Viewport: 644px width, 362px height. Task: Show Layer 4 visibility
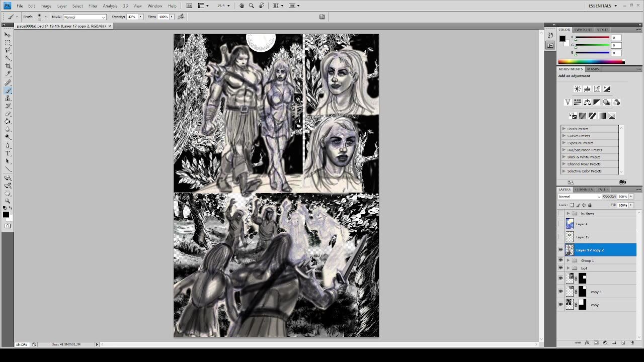coord(560,224)
